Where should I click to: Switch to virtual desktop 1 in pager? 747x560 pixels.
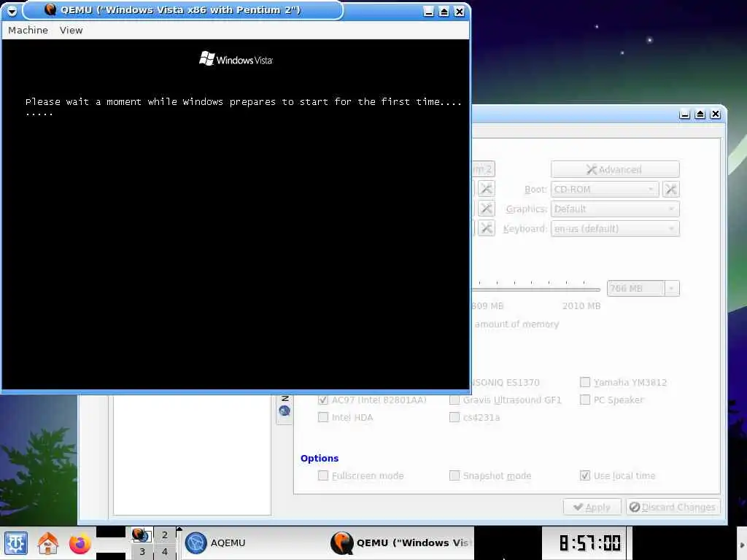pos(141,534)
